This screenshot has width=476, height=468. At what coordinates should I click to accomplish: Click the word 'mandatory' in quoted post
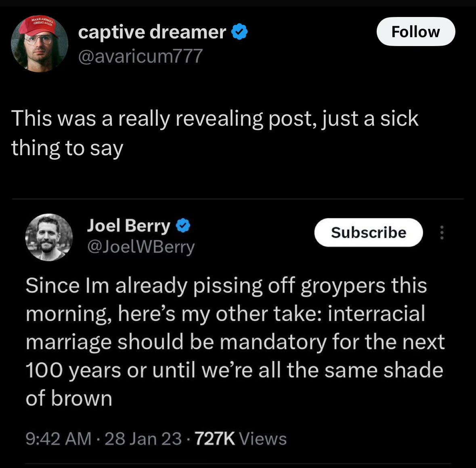(x=273, y=342)
